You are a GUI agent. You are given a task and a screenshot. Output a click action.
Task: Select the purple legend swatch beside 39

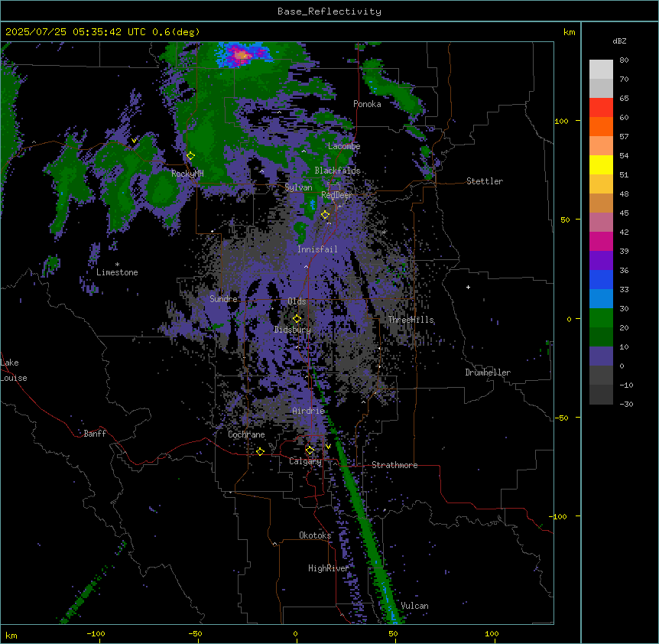point(601,260)
